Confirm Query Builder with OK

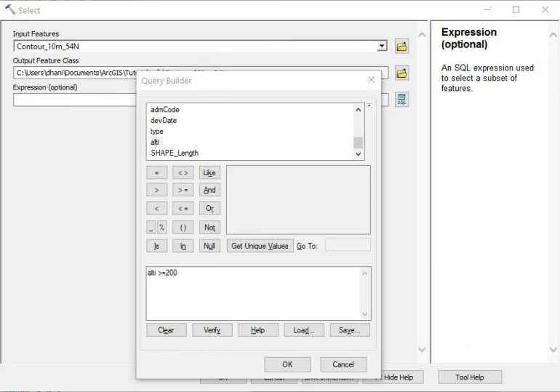[287, 364]
